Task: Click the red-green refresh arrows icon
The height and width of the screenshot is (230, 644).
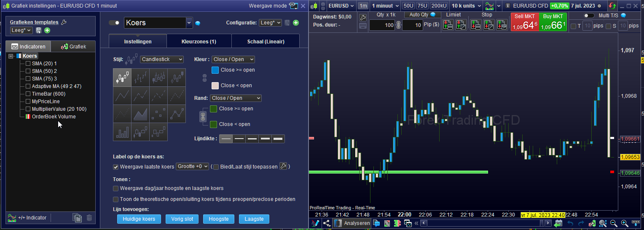Action: tap(612, 6)
